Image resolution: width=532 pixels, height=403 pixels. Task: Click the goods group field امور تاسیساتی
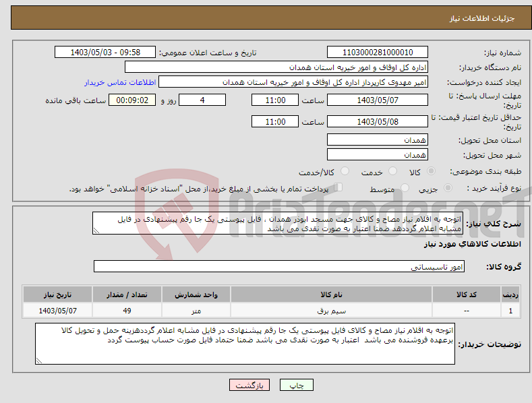(x=279, y=267)
